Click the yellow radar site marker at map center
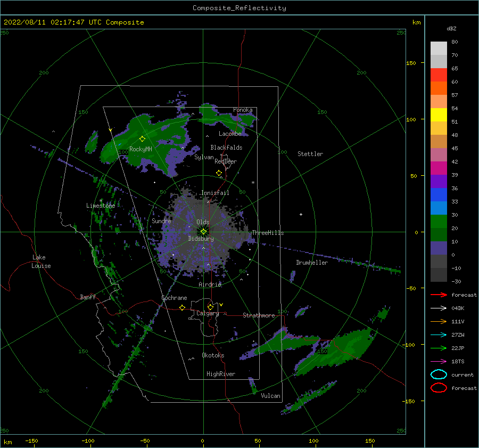 point(203,232)
